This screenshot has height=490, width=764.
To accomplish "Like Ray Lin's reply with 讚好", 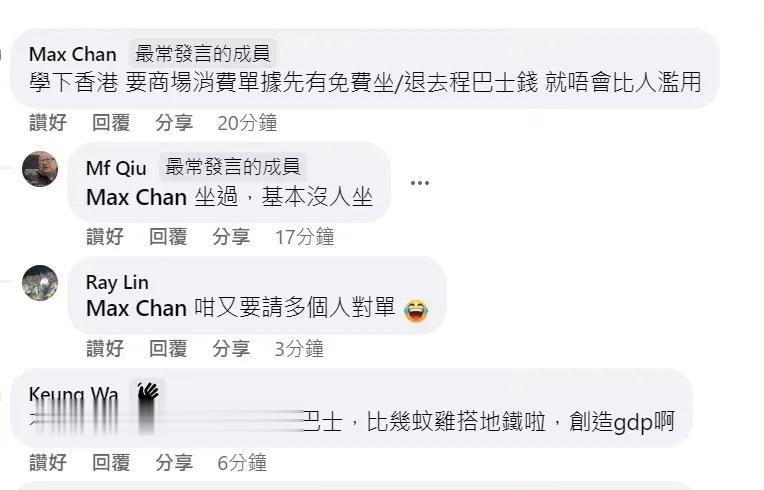I will pos(105,349).
